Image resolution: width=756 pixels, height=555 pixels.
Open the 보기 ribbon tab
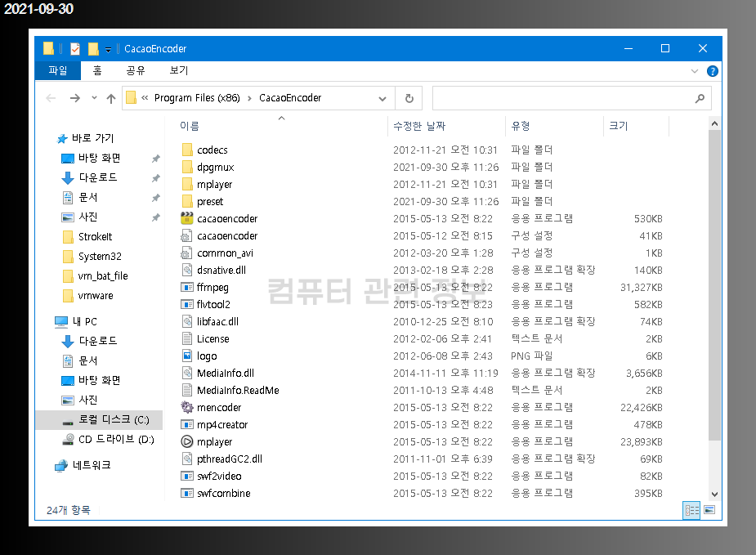(178, 70)
